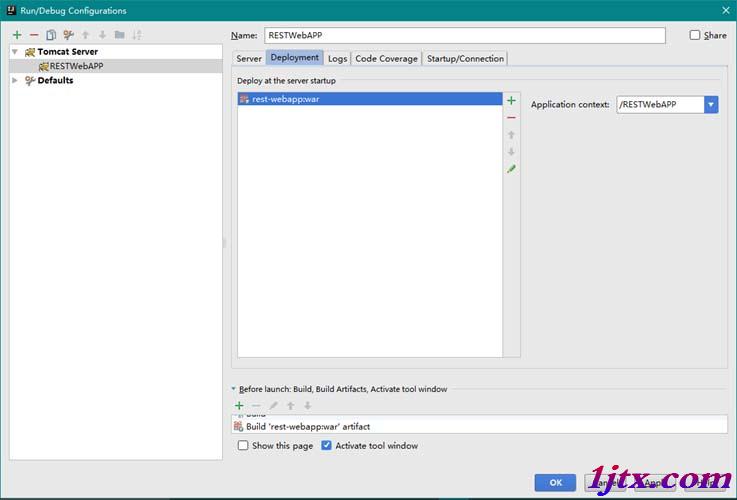Switch to Code Coverage tab

click(x=386, y=58)
